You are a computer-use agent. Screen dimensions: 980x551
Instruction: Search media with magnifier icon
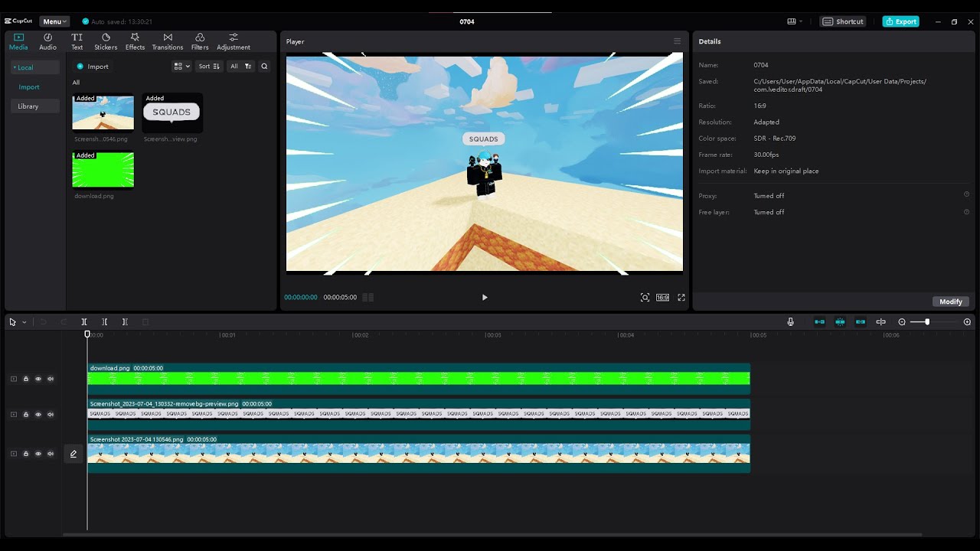264,67
